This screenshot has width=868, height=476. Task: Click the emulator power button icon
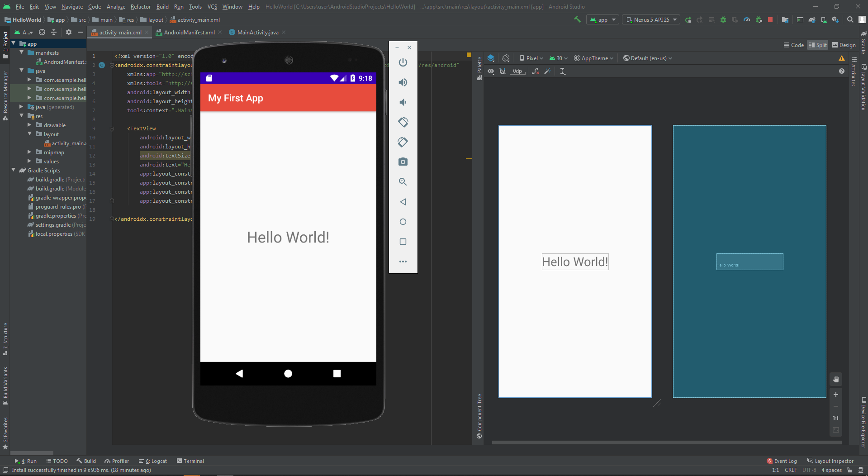403,62
